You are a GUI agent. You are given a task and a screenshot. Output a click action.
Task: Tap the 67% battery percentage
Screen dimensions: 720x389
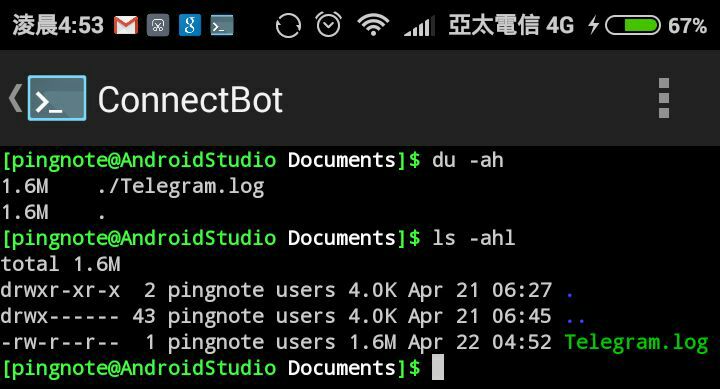[687, 26]
